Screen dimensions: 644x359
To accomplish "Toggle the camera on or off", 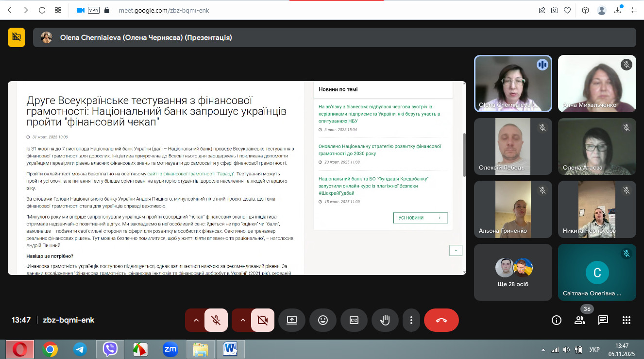I will click(263, 320).
